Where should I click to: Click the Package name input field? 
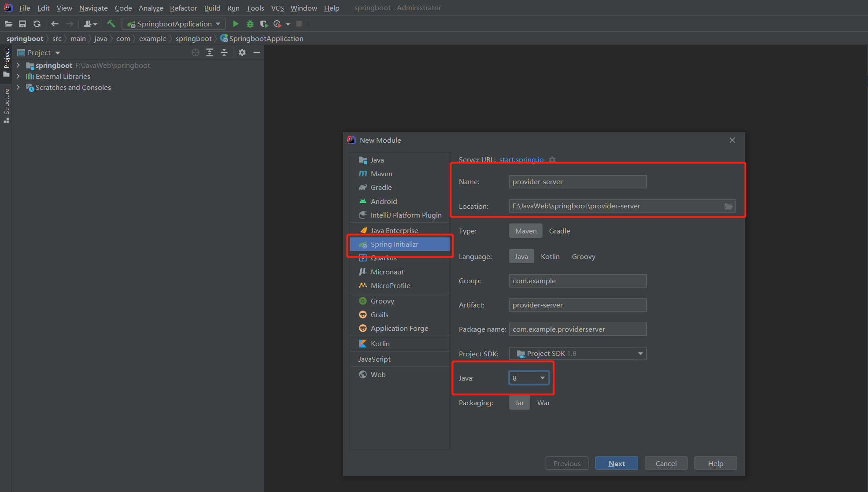coord(578,329)
